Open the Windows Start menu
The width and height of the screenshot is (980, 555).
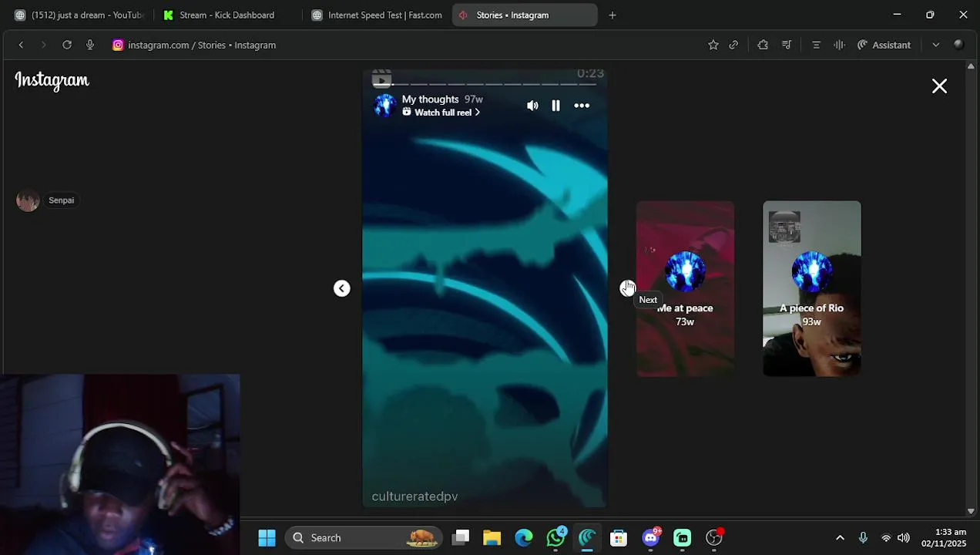tap(267, 538)
